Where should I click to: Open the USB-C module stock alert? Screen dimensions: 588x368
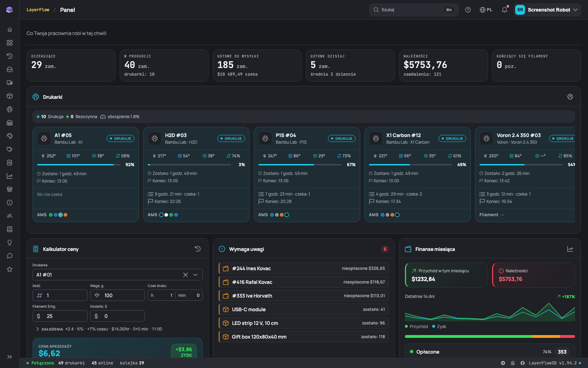click(303, 309)
